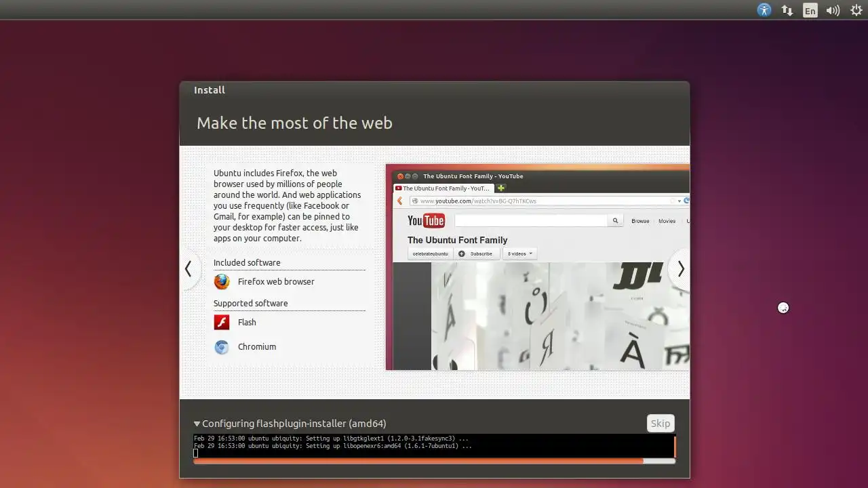This screenshot has height=488, width=868.
Task: Click the Make the most of the web heading
Action: click(294, 123)
